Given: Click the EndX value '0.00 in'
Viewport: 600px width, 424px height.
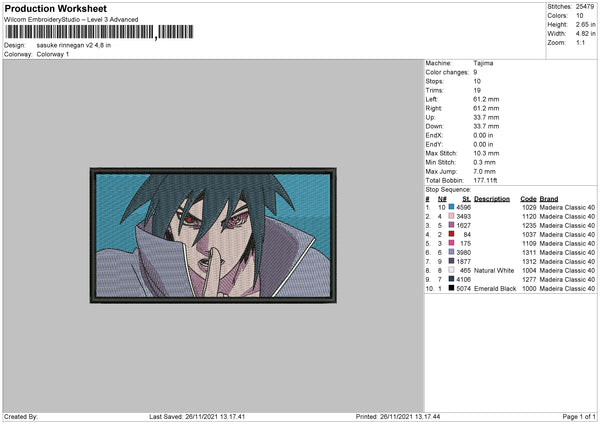Looking at the screenshot, I should tap(483, 135).
